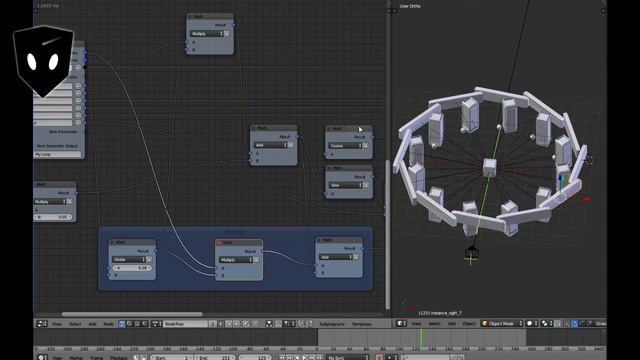Play animation in reverse icon
The height and width of the screenshot is (360, 640).
(297, 357)
